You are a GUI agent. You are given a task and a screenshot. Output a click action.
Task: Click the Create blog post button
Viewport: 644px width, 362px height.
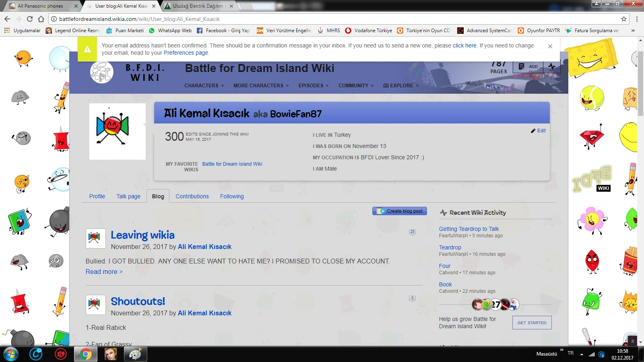pyautogui.click(x=400, y=211)
